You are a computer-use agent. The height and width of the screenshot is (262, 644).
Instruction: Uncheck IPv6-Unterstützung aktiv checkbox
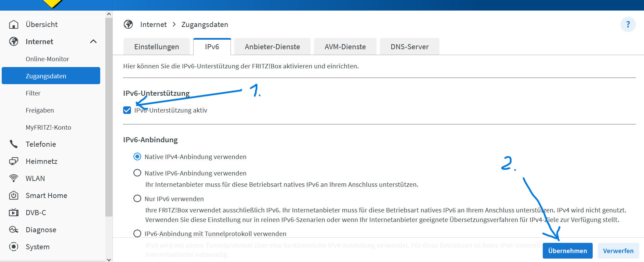point(127,110)
